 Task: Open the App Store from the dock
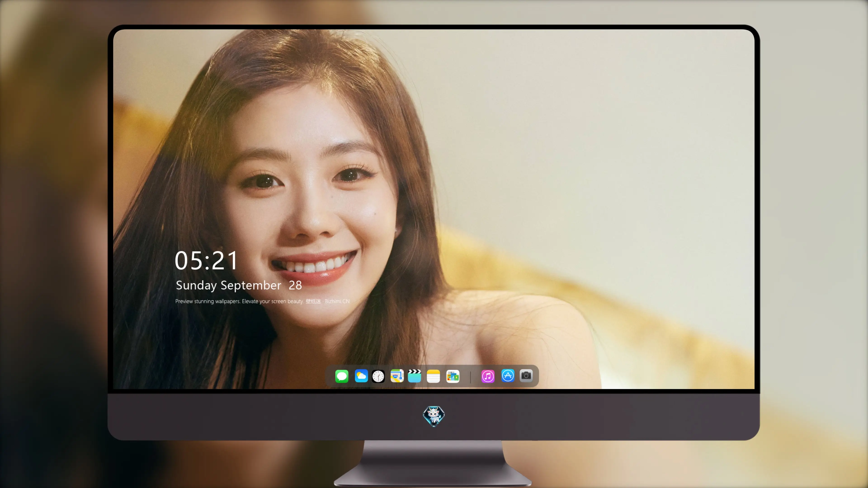[x=508, y=375]
